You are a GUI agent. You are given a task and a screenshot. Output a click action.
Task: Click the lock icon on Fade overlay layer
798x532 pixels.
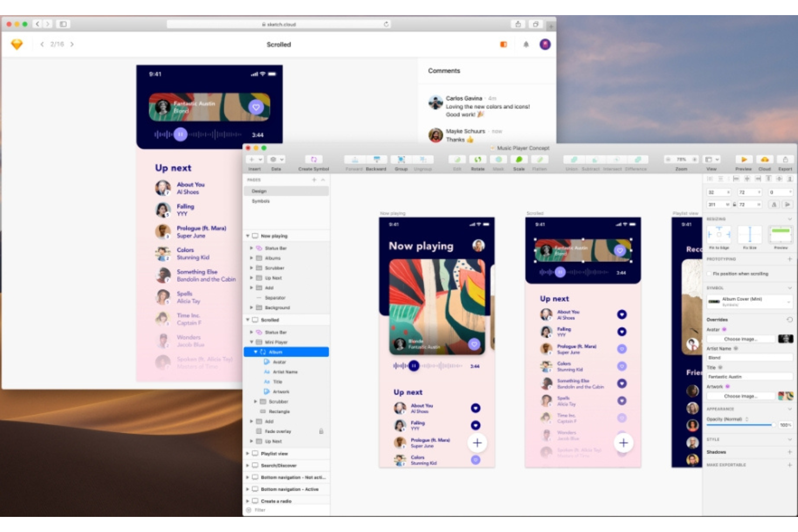tap(321, 431)
